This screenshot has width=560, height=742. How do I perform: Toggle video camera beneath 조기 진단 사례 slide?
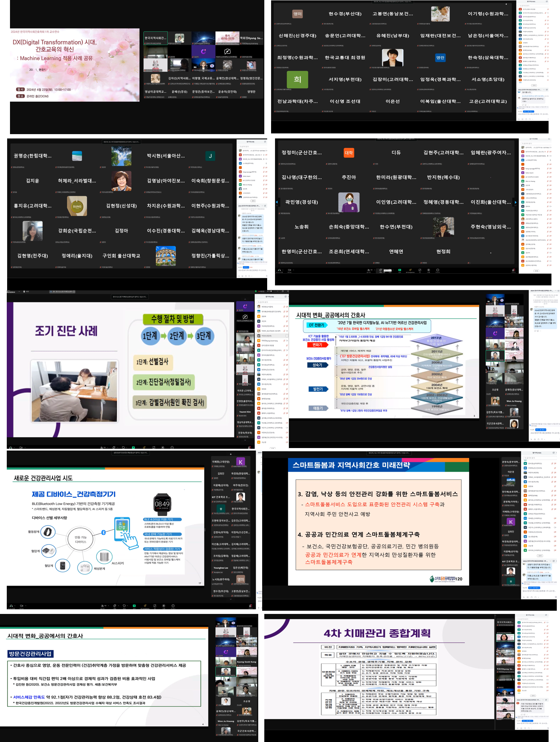pyautogui.click(x=21, y=447)
